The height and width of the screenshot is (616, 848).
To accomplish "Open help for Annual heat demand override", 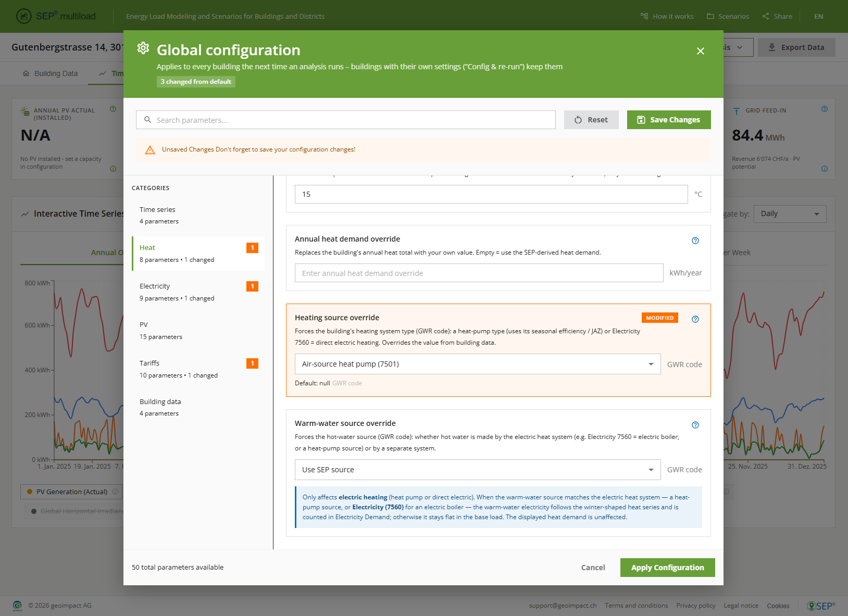I will click(695, 241).
